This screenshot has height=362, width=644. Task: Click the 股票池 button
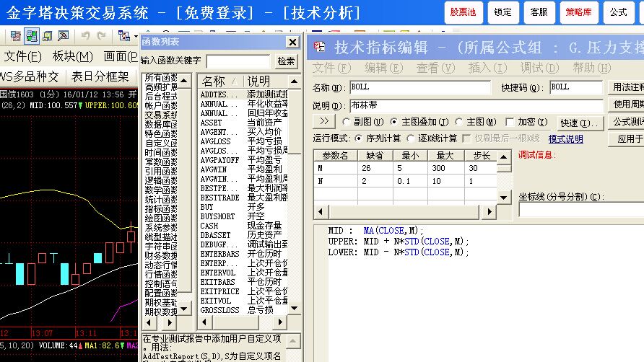tap(464, 12)
